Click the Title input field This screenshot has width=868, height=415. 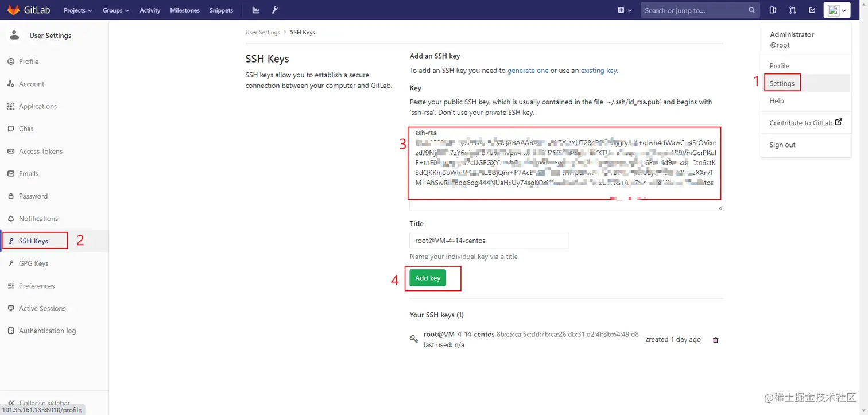pos(489,241)
